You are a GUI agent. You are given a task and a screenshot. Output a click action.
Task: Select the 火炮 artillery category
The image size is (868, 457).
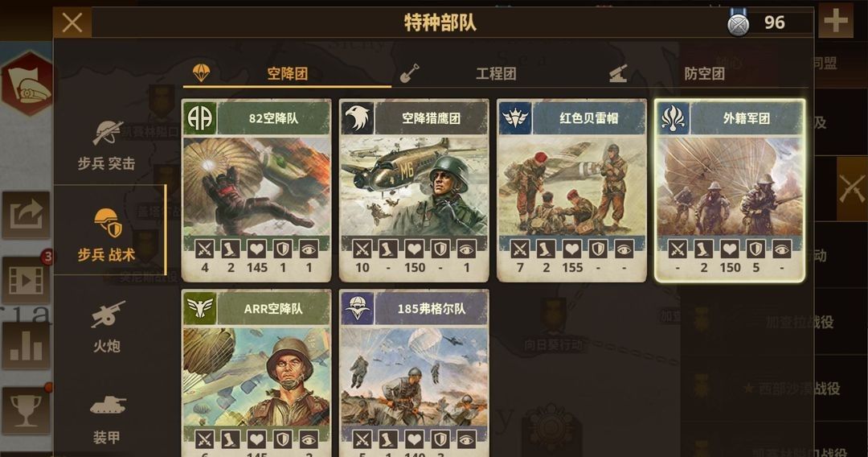[107, 327]
